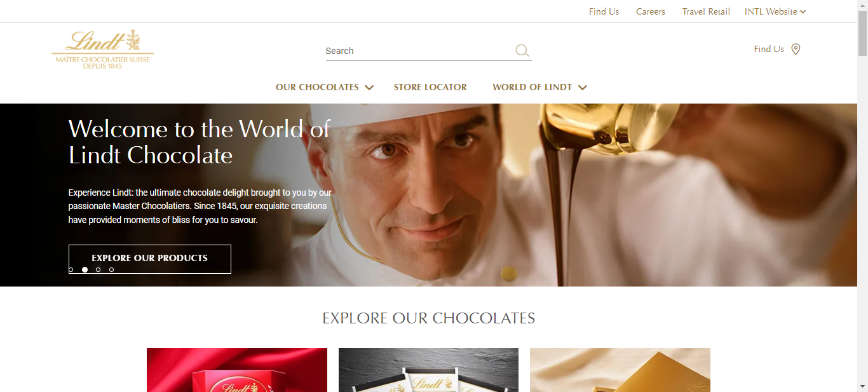The image size is (868, 392).
Task: Open the INTL Website dropdown
Action: pyautogui.click(x=775, y=11)
